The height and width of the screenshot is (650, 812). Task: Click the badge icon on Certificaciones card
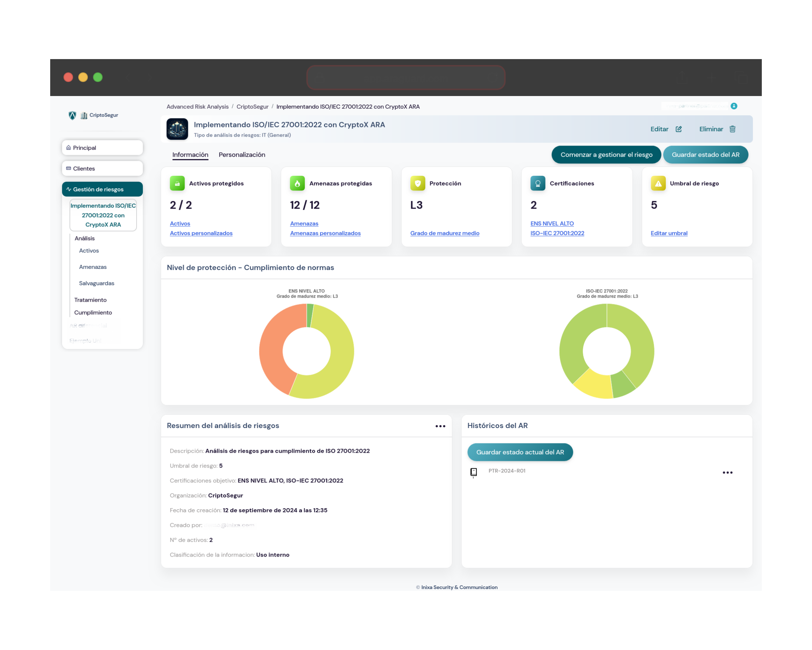pos(538,184)
